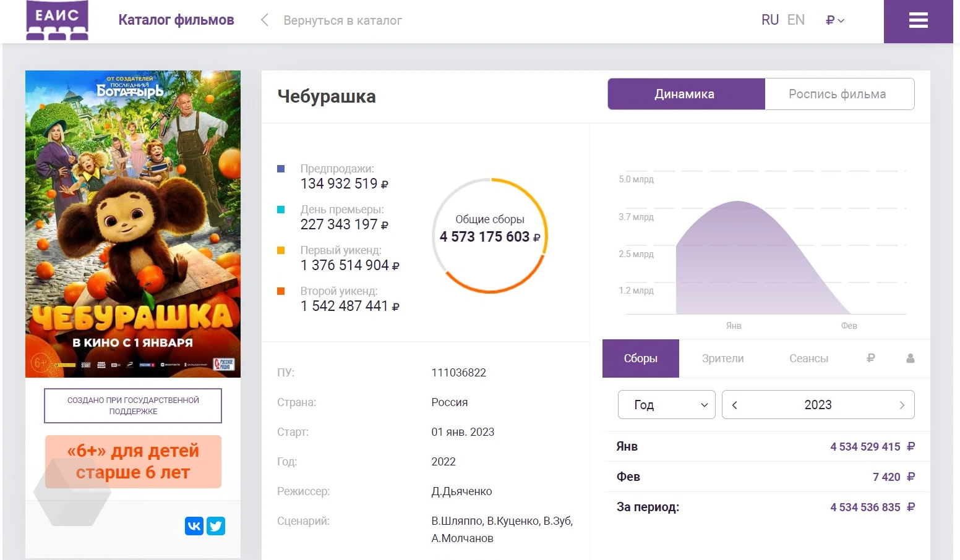Viewport: 960px width, 560px height.
Task: Click День премьеры value 227 343 197
Action: click(344, 224)
